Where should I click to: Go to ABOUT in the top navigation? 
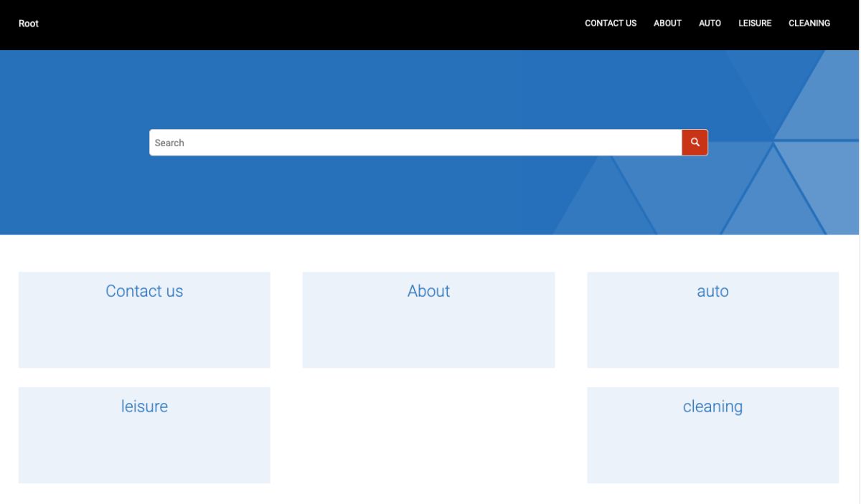667,24
